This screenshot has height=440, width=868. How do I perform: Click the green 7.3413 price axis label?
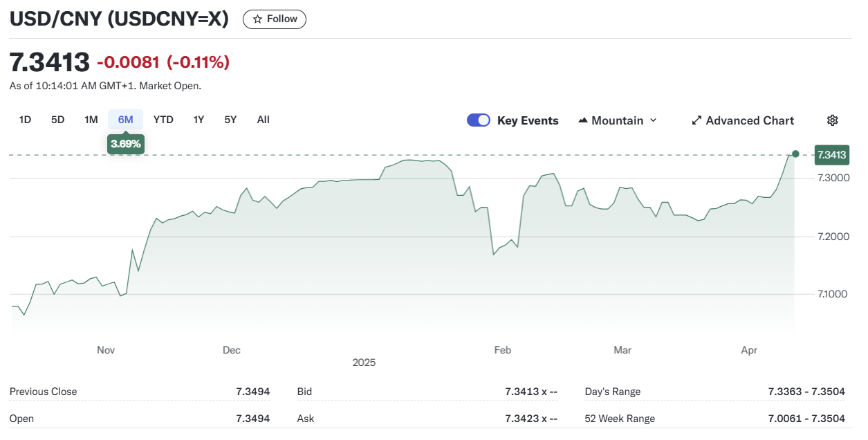point(831,154)
